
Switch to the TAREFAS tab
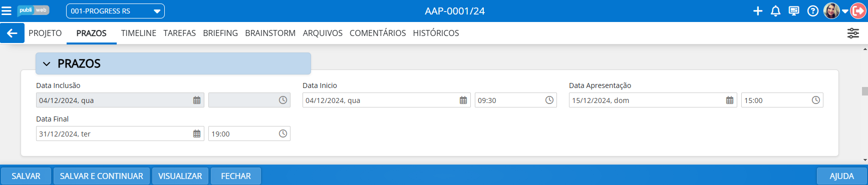point(179,33)
